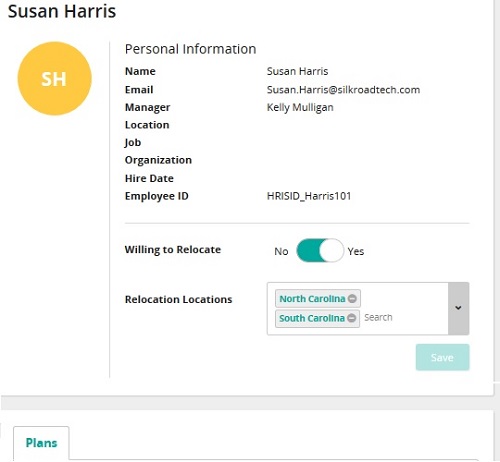The width and height of the screenshot is (500, 462).
Task: Click the No label beside the toggle
Action: tap(281, 251)
